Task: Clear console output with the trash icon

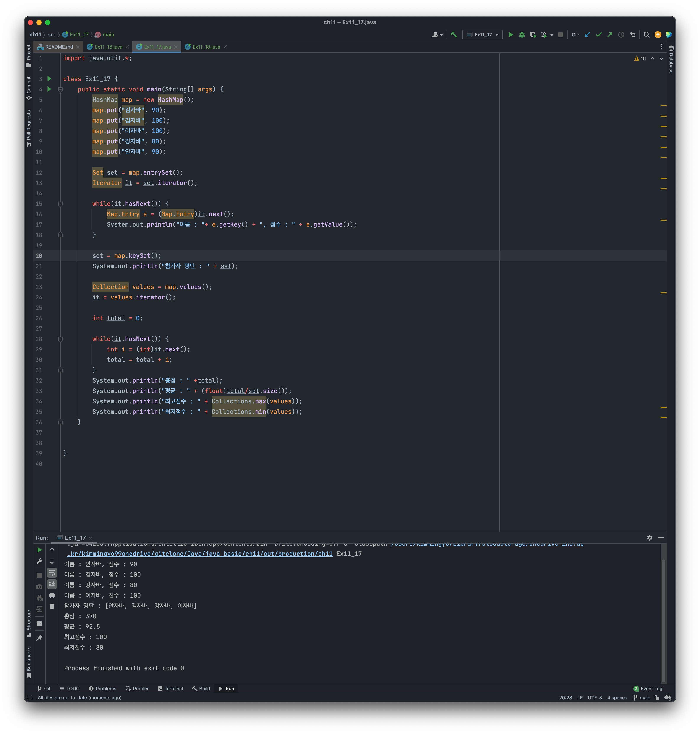Action: (x=52, y=606)
